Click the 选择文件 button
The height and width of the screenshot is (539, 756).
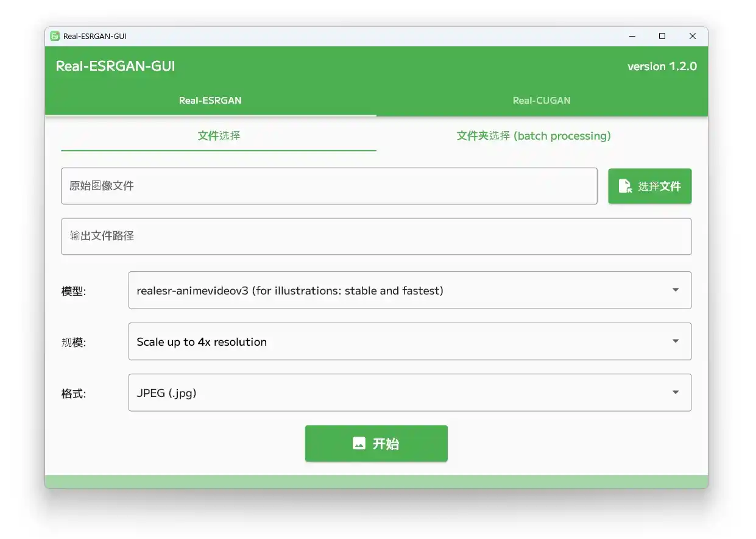[650, 186]
